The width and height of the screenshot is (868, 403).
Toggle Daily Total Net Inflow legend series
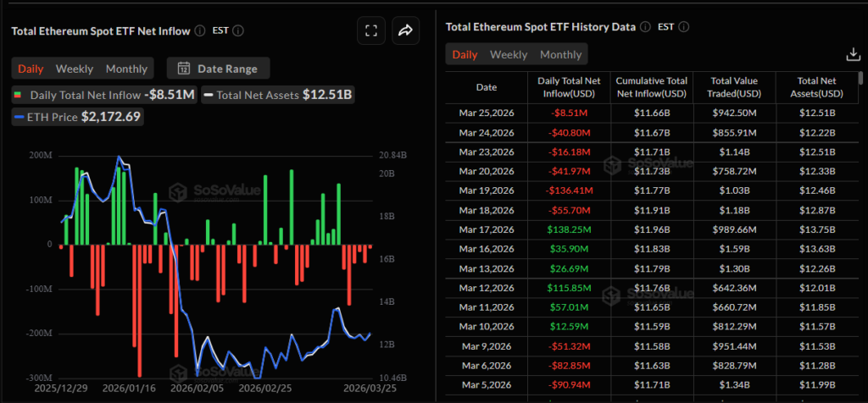click(x=103, y=95)
